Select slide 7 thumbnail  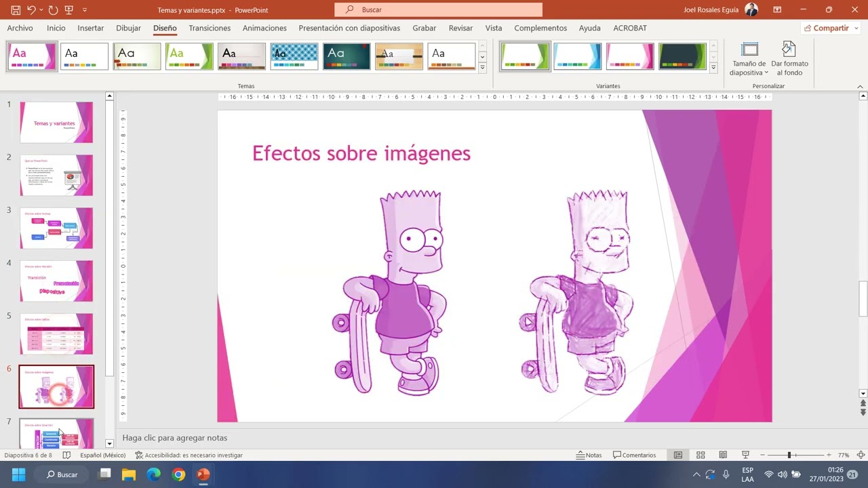[56, 434]
